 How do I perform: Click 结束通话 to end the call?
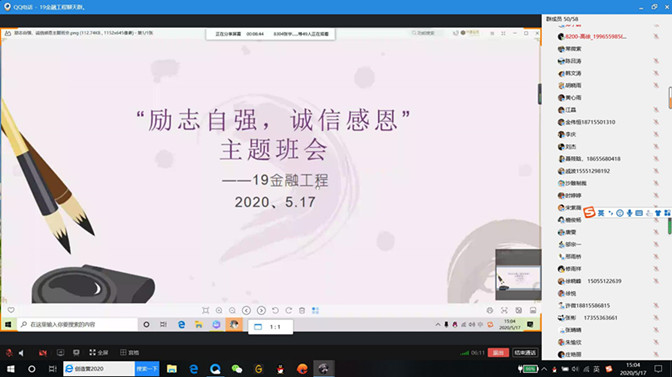click(x=525, y=353)
